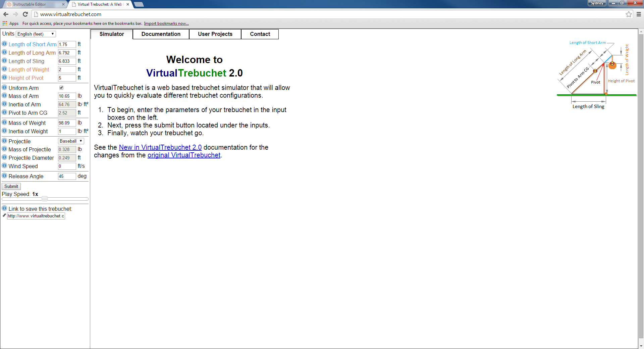Screen dimensions: 644x349
Task: Click the Length of Weight input field
Action: [x=67, y=69]
